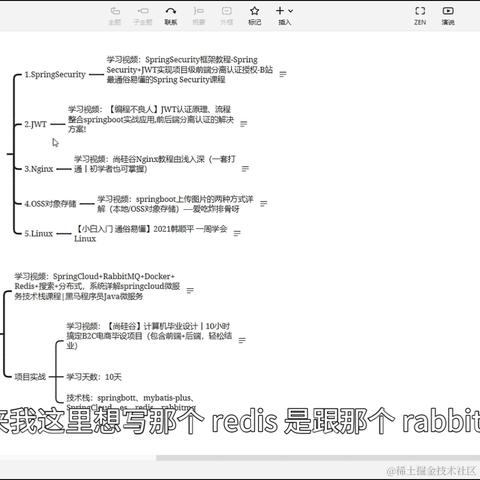Select SpringSecurity框架教程 video description topic

click(x=190, y=70)
